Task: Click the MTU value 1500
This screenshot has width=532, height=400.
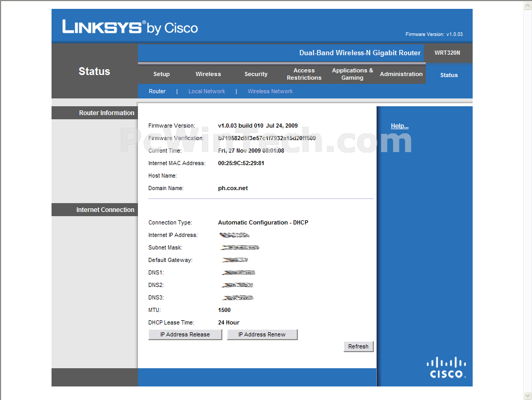Action: (x=224, y=310)
